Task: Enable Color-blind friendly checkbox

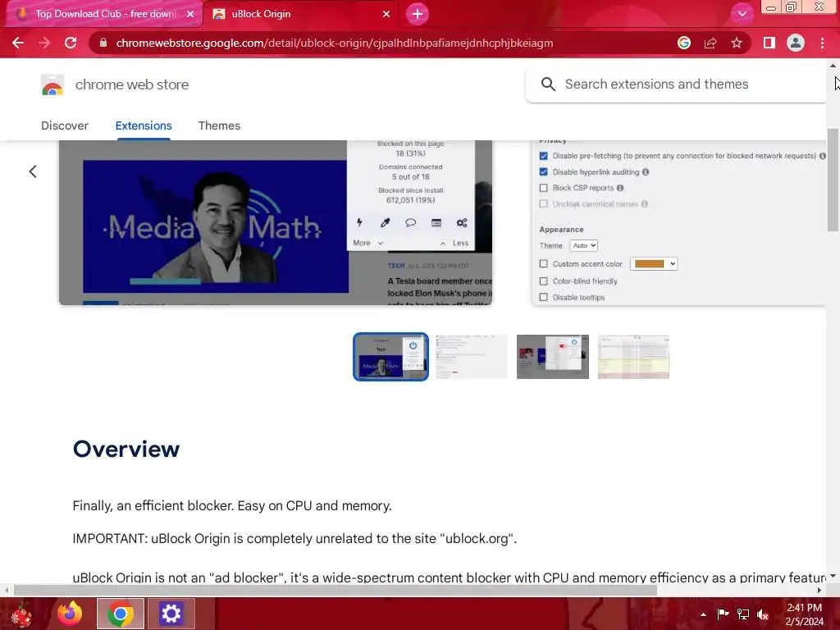Action: tap(543, 281)
